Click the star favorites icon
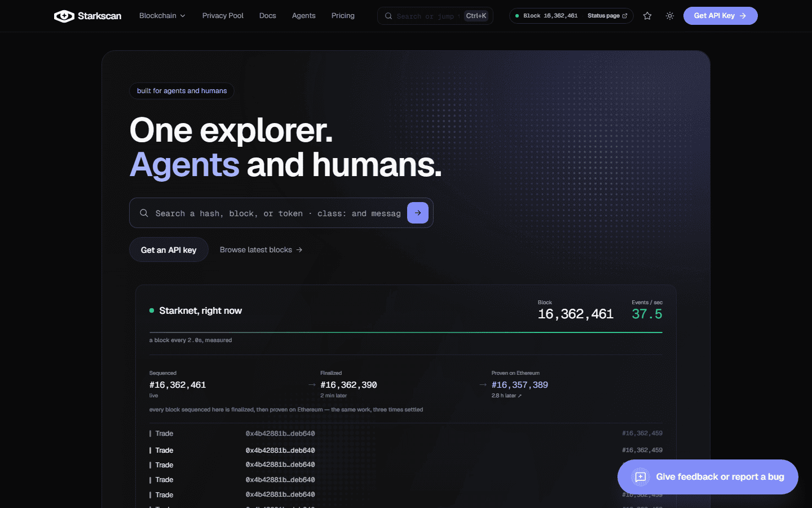 647,16
